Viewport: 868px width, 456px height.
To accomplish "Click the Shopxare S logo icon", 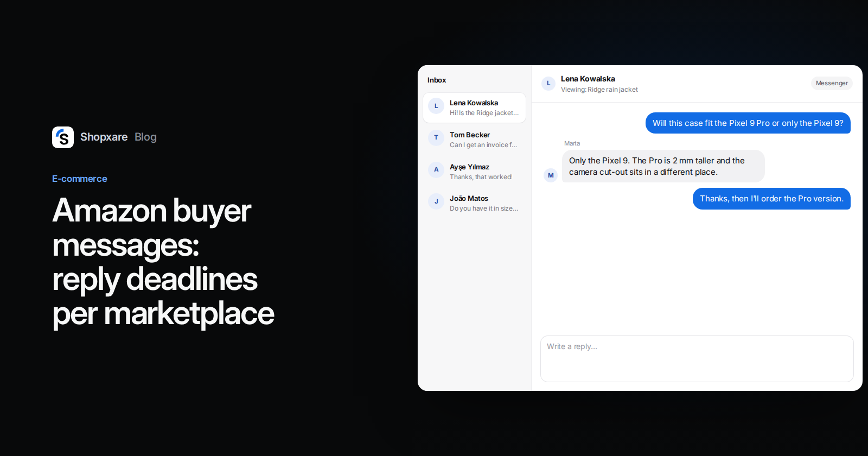I will [x=63, y=137].
